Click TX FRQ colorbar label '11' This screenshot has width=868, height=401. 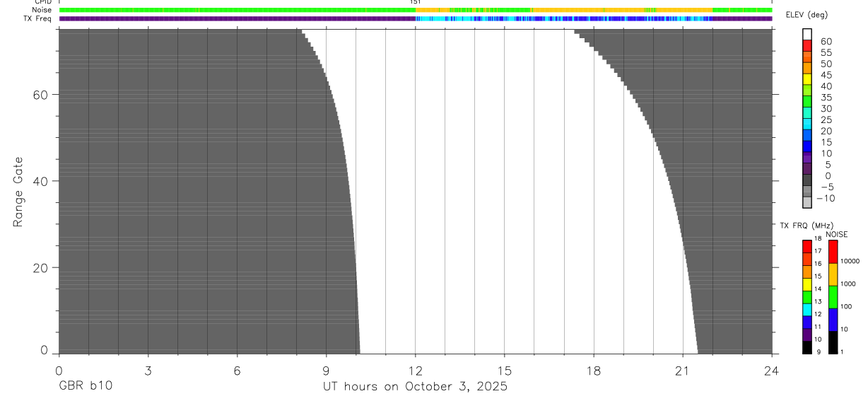pos(818,327)
